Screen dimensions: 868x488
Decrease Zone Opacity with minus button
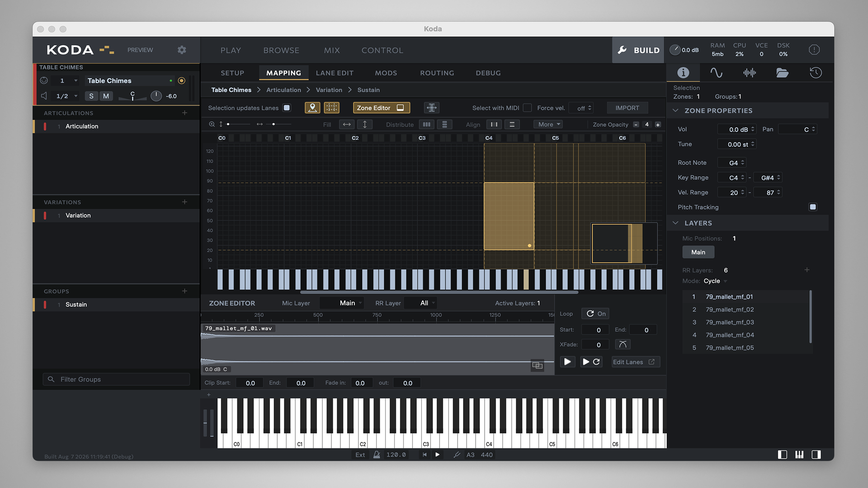[636, 125]
